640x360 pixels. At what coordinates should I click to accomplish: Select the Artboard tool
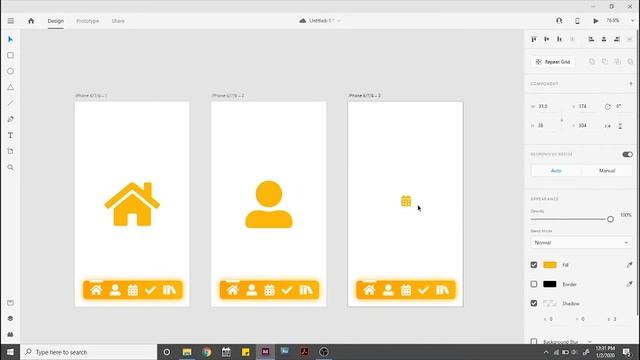point(10,151)
